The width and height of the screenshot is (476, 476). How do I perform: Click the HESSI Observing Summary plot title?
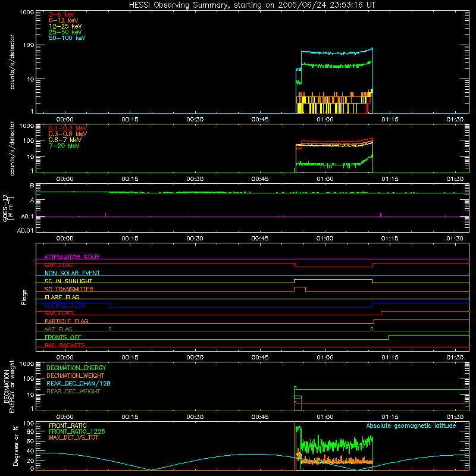pos(252,5)
